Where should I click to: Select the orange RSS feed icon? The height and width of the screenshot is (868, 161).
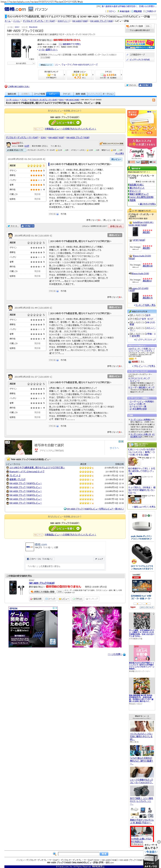(154, 100)
